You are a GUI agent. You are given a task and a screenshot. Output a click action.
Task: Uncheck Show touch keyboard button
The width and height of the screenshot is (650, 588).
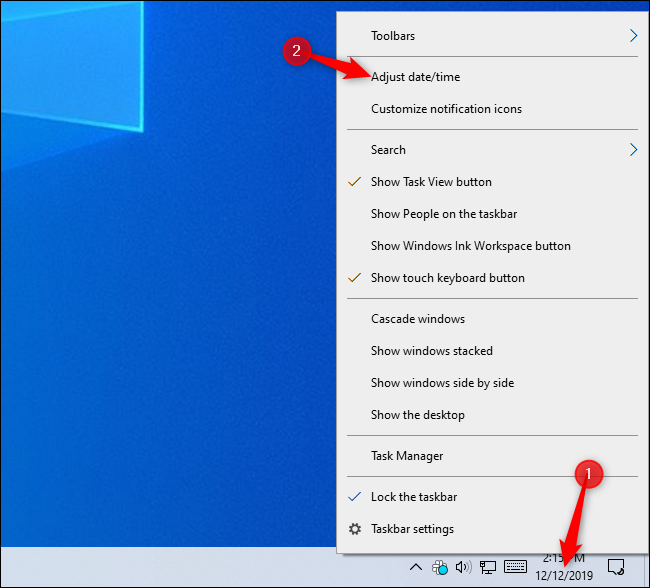pyautogui.click(x=492, y=277)
